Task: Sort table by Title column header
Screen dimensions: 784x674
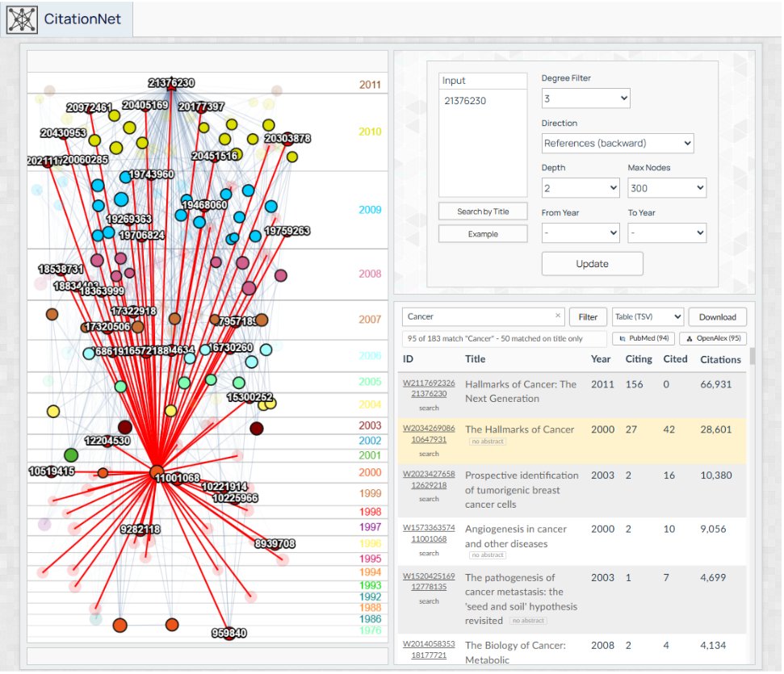Action: click(x=475, y=359)
